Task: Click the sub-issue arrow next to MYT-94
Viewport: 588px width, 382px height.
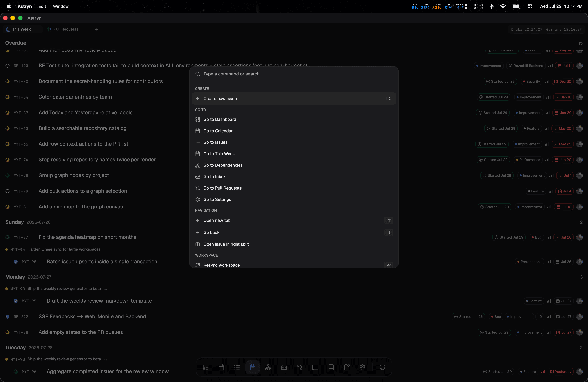Action: click(x=105, y=249)
